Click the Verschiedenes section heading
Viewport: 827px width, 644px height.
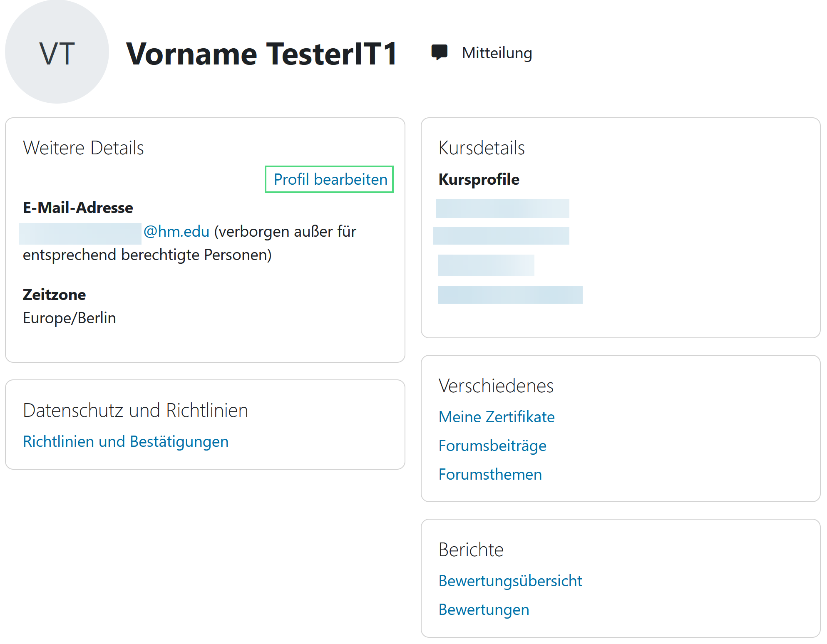click(496, 386)
